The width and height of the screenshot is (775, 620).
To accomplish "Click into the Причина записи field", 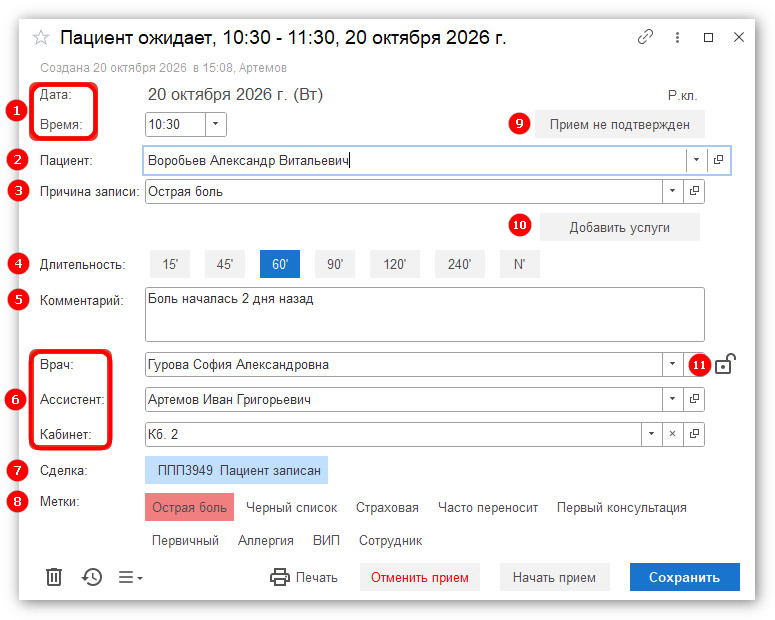I will point(403,191).
